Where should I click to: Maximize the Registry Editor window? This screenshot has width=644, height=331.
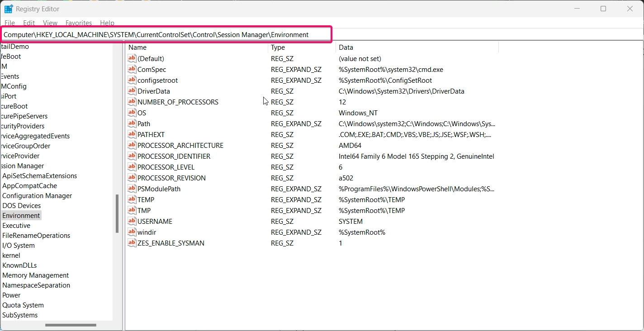point(603,9)
